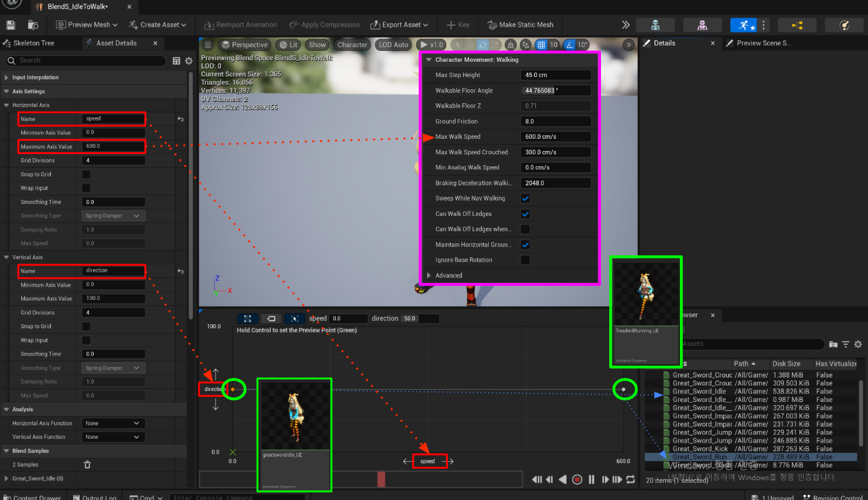Open the Physics asset mode
The width and height of the screenshot is (868, 500).
(x=844, y=25)
